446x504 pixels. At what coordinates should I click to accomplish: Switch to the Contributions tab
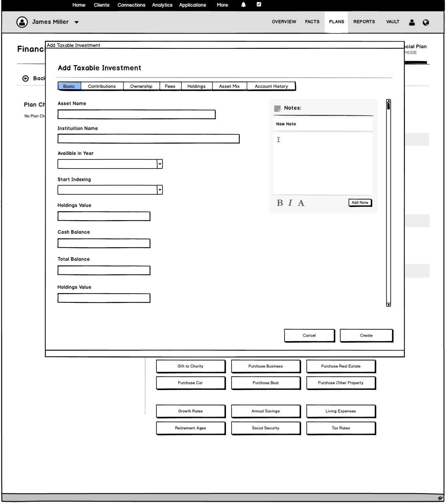coord(102,86)
